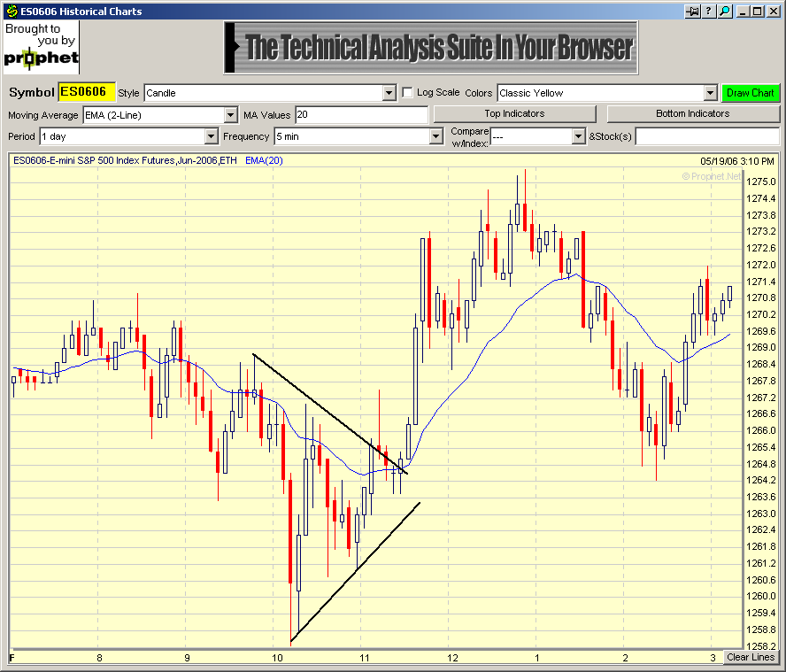Click the 10 time axis label
The height and width of the screenshot is (672, 786).
point(277,658)
